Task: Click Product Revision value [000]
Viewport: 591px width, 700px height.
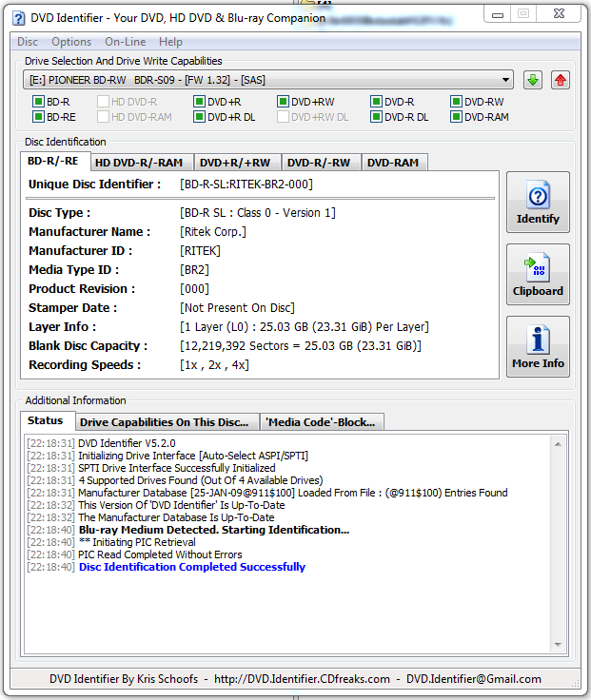Action: coord(194,289)
